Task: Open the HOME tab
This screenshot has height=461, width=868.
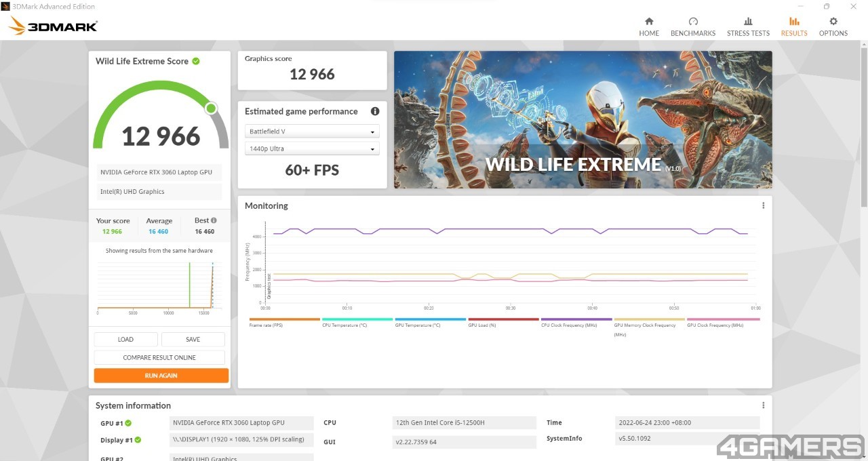Action: 649,26
